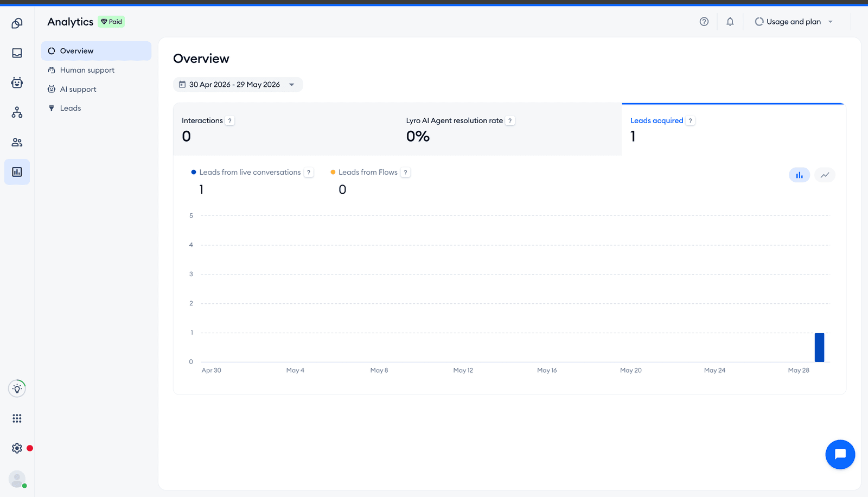Click the Leads from live conversations help icon

[309, 173]
